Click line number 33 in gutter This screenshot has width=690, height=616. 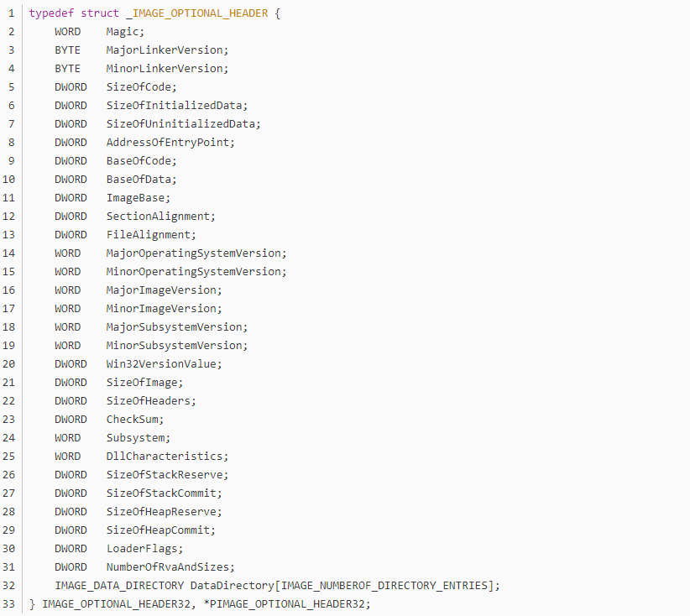[8, 604]
